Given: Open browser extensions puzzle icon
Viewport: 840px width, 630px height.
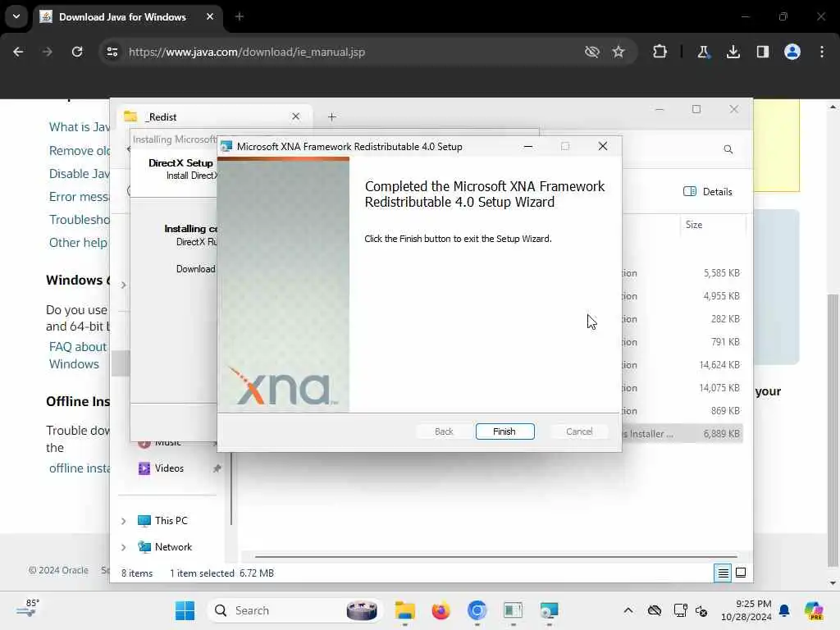Looking at the screenshot, I should [660, 52].
